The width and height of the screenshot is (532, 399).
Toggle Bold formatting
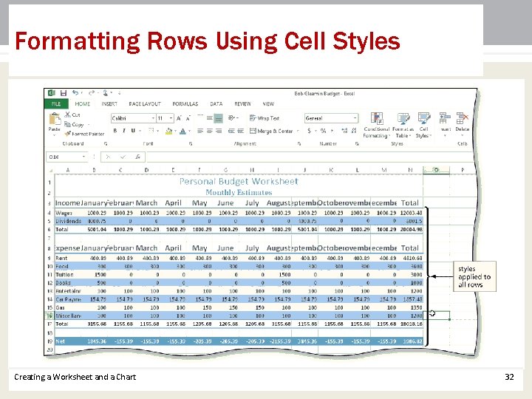point(115,131)
